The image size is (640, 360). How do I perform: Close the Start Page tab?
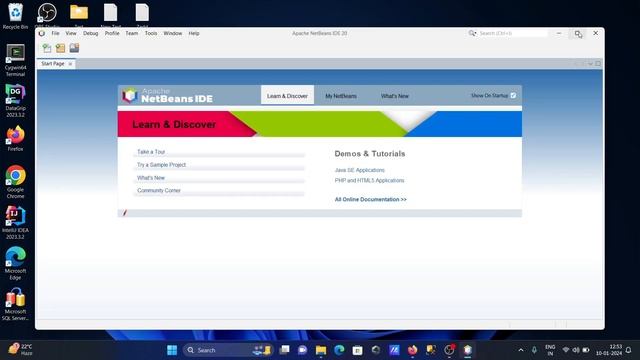click(x=70, y=64)
